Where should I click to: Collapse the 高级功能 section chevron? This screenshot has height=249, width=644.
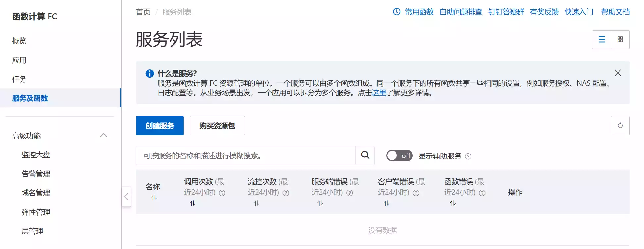(x=103, y=135)
